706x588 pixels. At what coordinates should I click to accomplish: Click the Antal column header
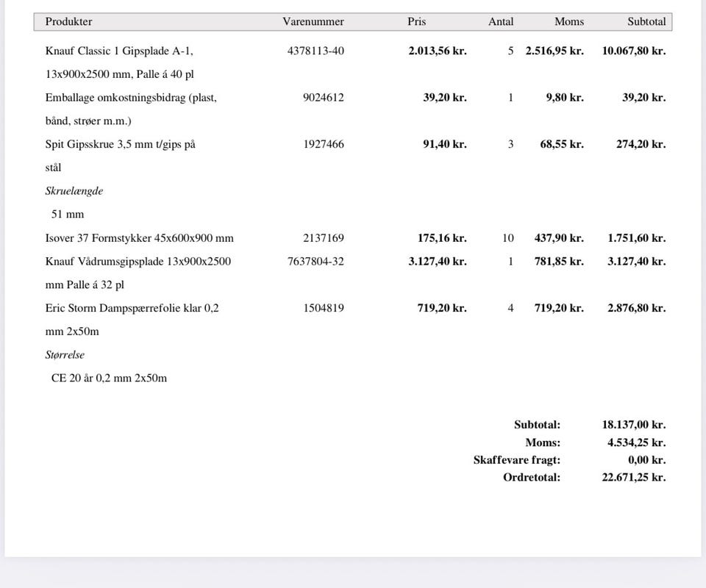501,21
